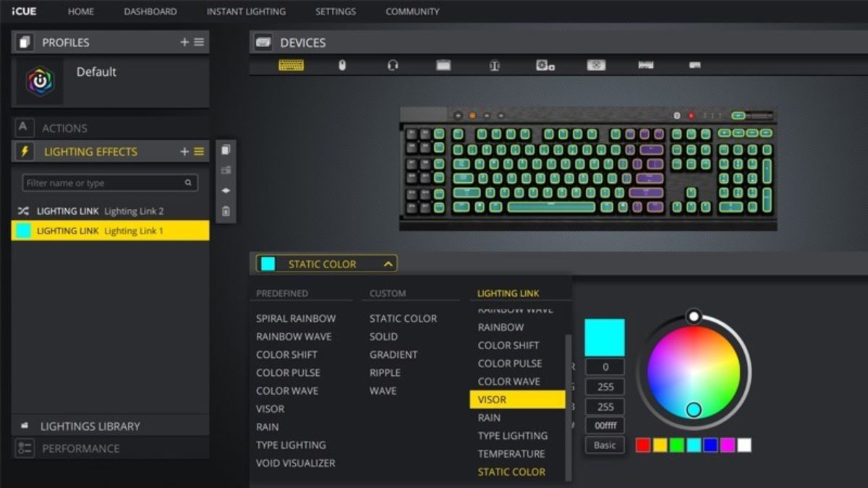Select the headset device icon

point(393,65)
